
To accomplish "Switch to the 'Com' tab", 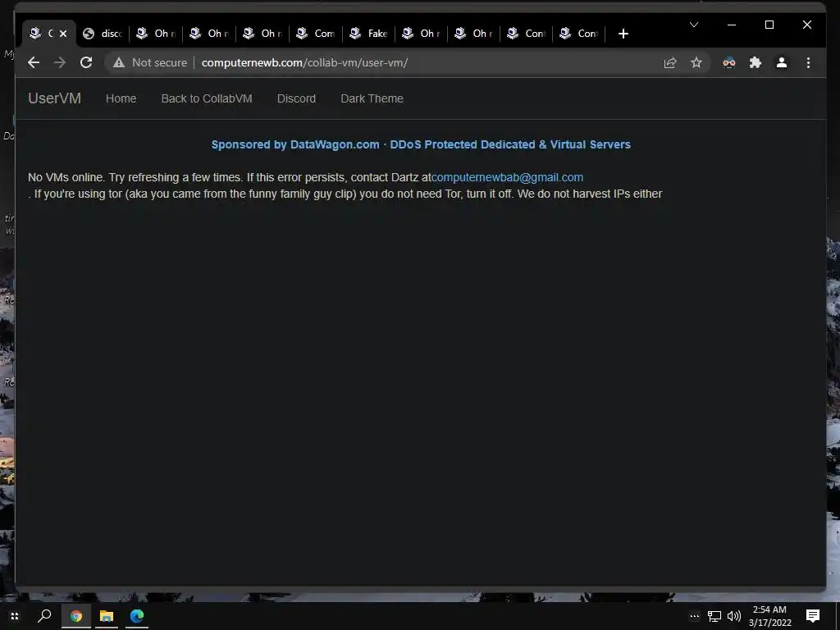I will (x=316, y=33).
